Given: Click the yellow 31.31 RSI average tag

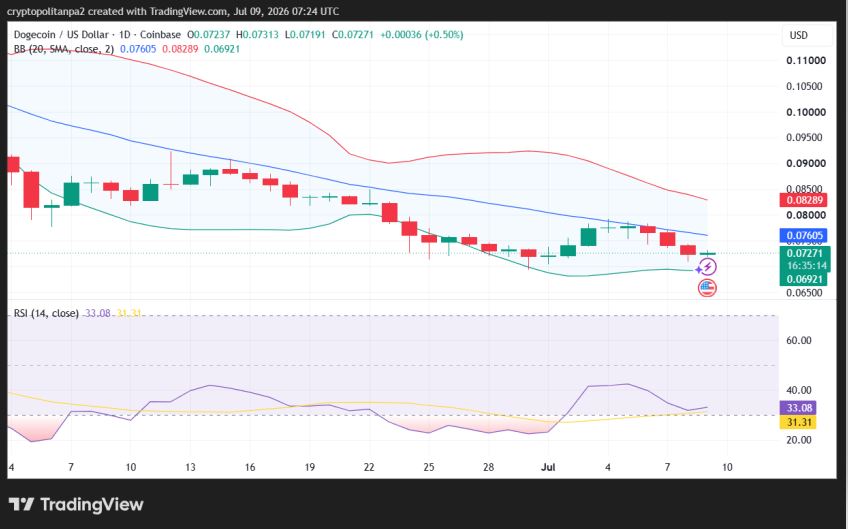Looking at the screenshot, I should [798, 422].
